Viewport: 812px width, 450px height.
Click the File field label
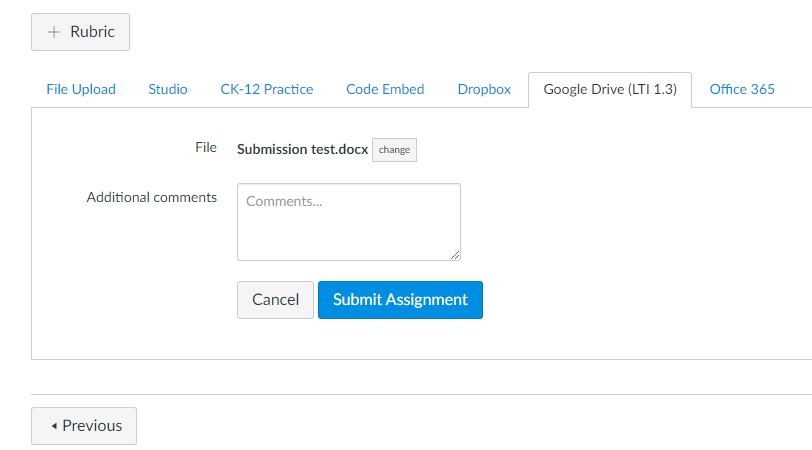(x=206, y=148)
